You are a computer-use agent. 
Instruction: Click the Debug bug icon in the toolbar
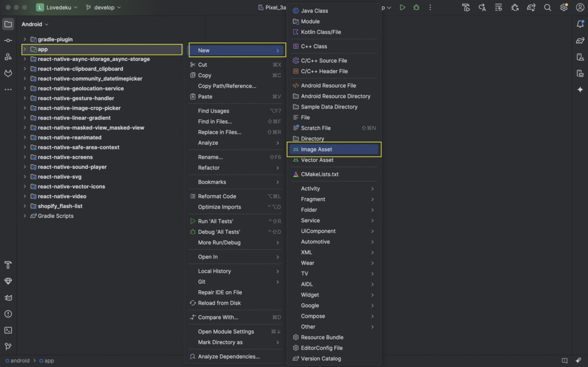[416, 7]
